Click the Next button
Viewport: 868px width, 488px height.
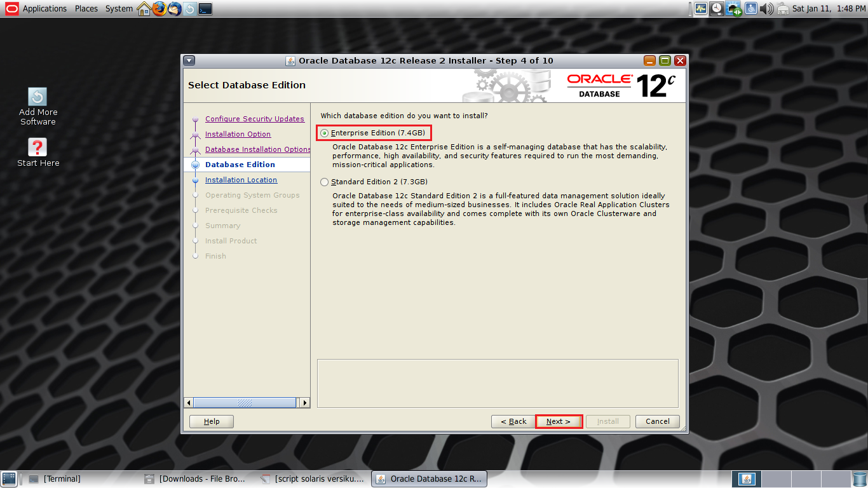559,421
